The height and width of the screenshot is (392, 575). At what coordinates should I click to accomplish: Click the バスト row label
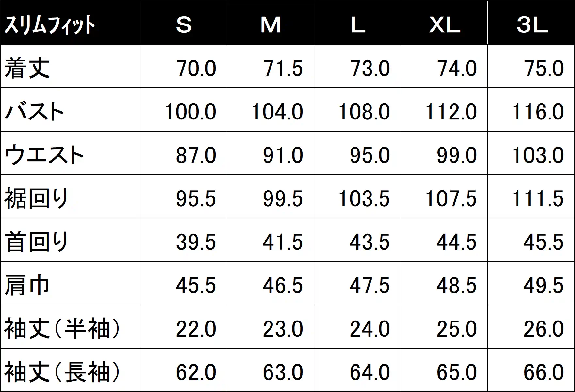coord(70,110)
